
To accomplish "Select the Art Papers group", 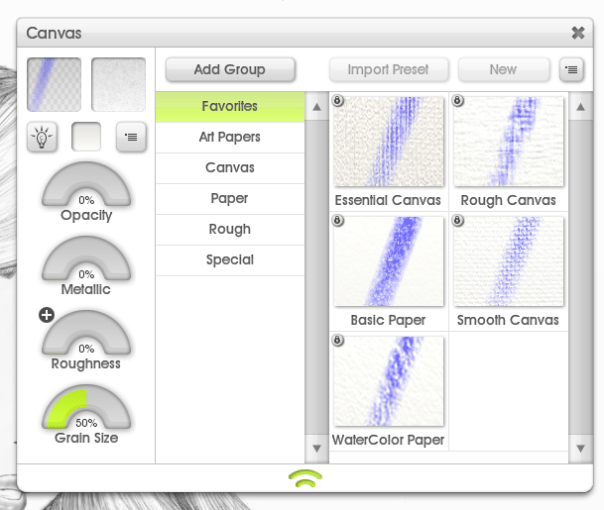I will click(x=229, y=137).
